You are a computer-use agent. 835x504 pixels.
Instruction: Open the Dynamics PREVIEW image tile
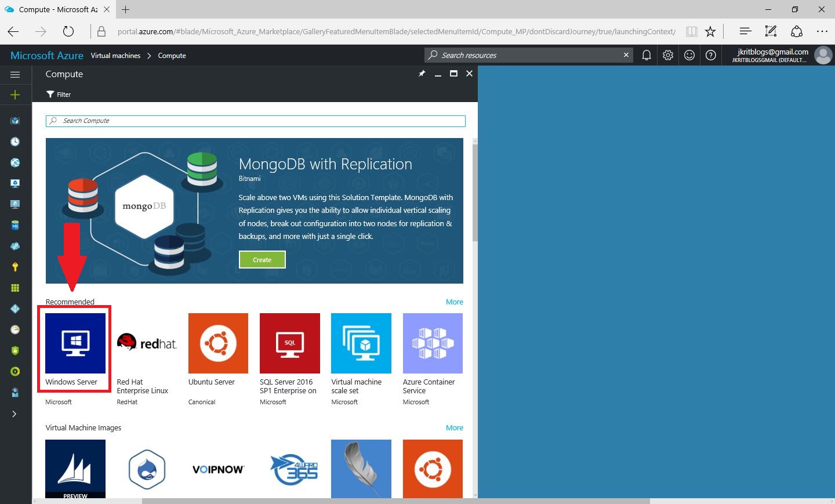[x=75, y=469]
